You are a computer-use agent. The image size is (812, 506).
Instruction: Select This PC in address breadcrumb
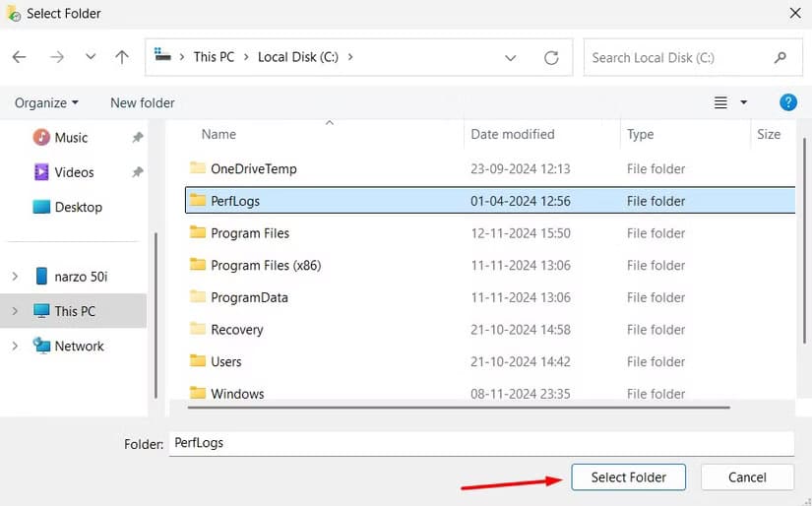(214, 57)
